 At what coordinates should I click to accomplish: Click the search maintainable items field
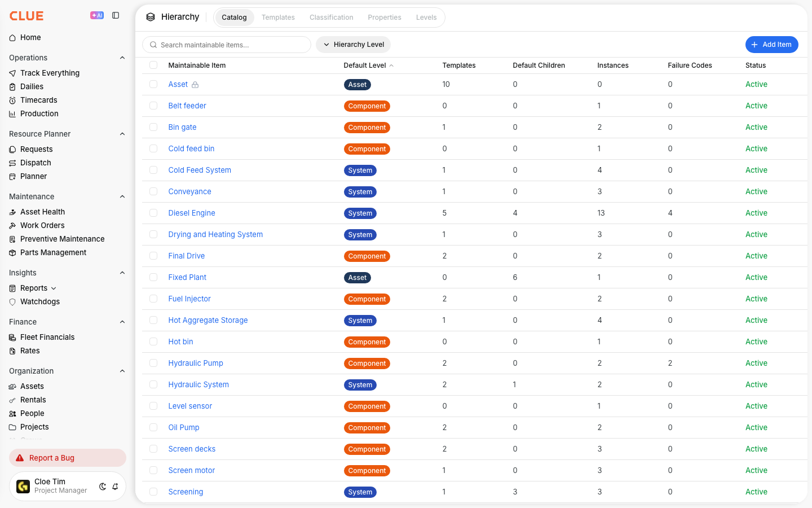[x=227, y=45]
